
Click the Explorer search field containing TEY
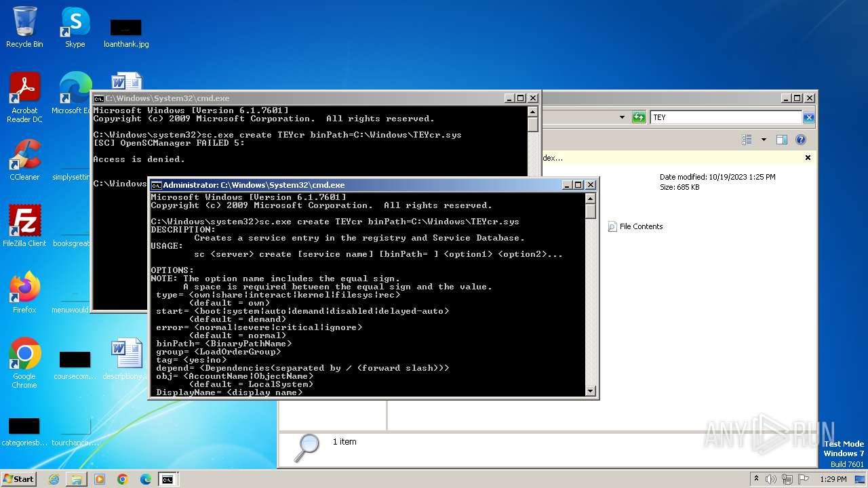coord(726,117)
